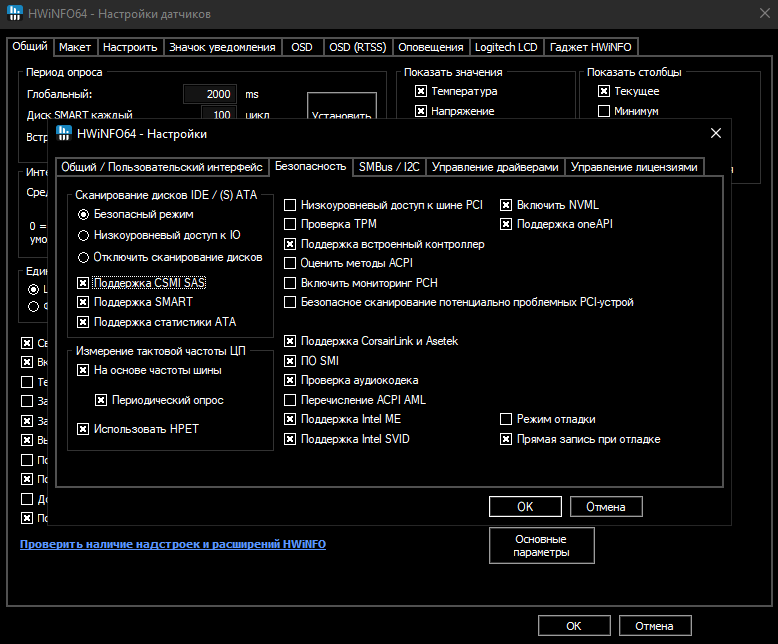The image size is (778, 644).
Task: Click OK in the sensor settings window
Action: tap(574, 626)
